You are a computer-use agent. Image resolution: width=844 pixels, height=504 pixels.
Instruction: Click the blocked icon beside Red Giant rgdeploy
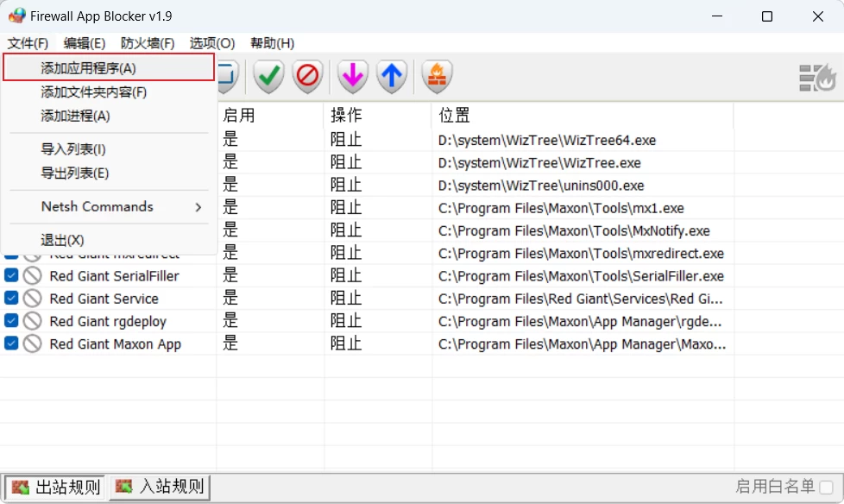[32, 321]
